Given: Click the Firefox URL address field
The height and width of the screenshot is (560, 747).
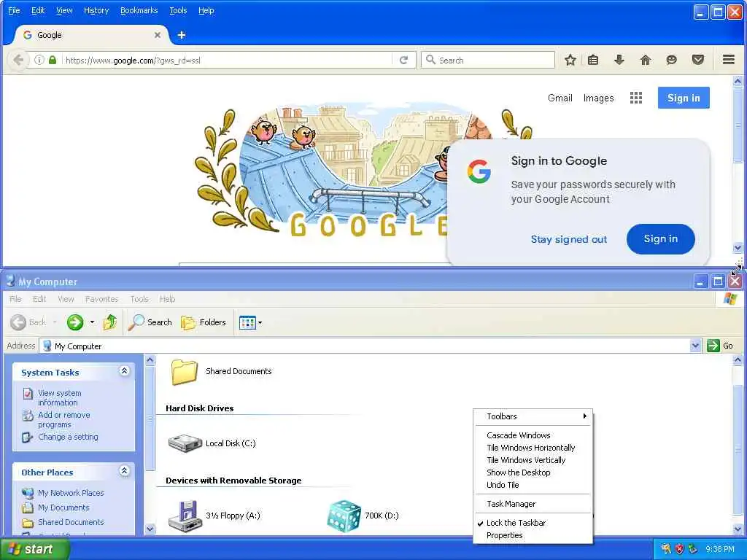Looking at the screenshot, I should tap(226, 60).
